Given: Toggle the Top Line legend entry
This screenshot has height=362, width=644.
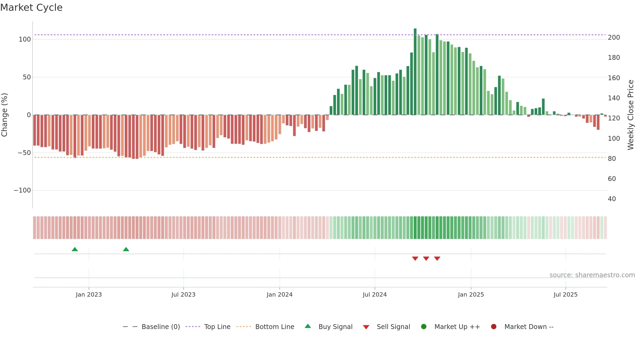Looking at the screenshot, I should click(208, 327).
